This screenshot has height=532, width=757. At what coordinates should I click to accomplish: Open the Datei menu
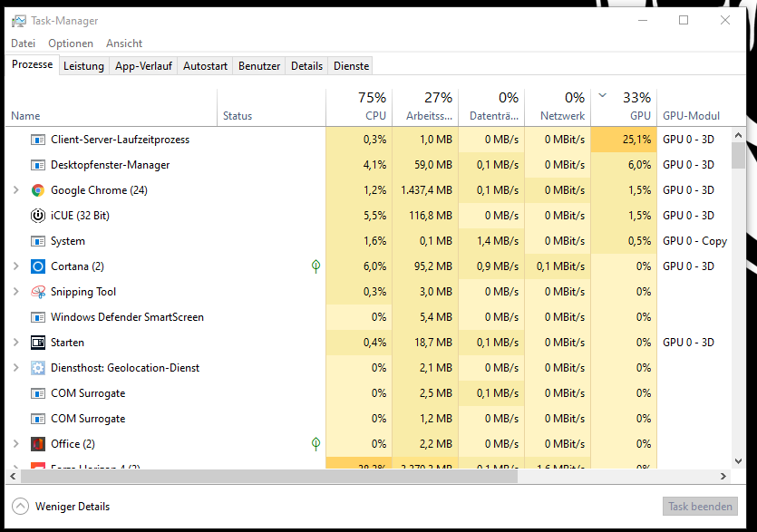coord(24,44)
